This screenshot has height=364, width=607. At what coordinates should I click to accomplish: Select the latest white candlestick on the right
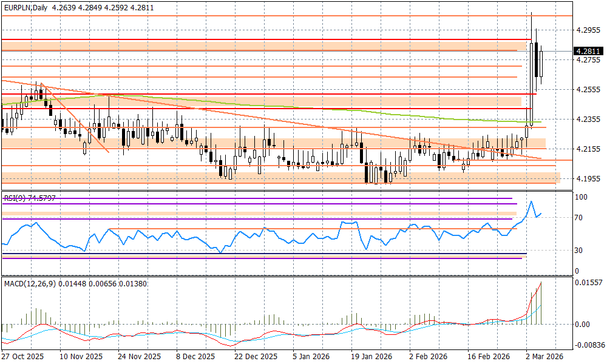[541, 64]
